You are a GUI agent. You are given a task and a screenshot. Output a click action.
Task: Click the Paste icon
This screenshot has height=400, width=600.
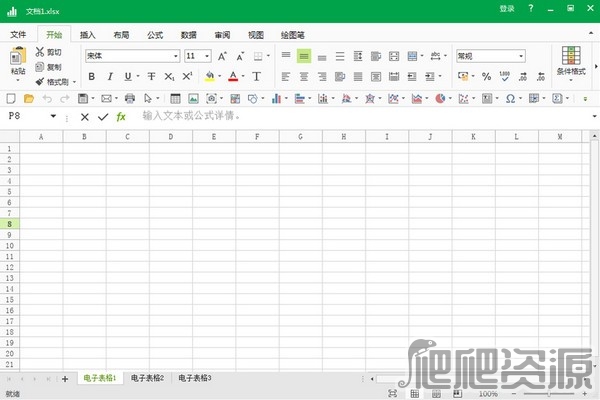(18, 56)
